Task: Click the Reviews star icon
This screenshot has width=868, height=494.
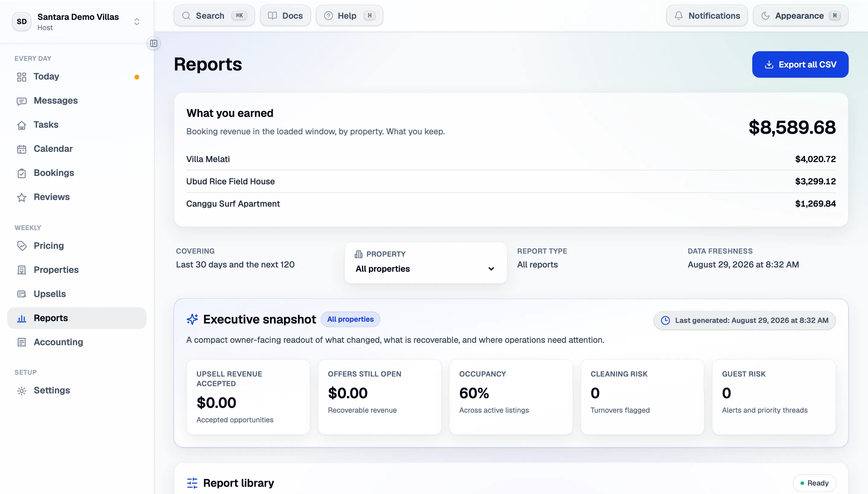Action: click(22, 198)
